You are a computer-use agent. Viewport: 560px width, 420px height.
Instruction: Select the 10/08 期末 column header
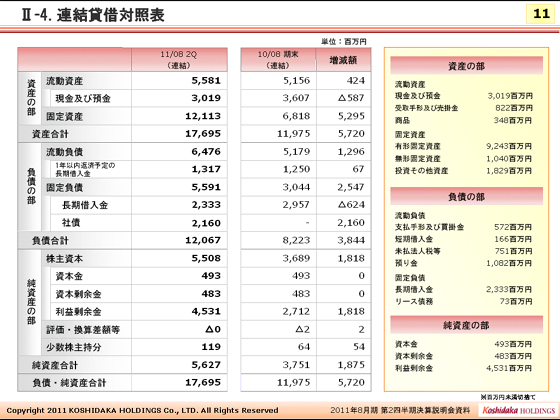pyautogui.click(x=278, y=60)
